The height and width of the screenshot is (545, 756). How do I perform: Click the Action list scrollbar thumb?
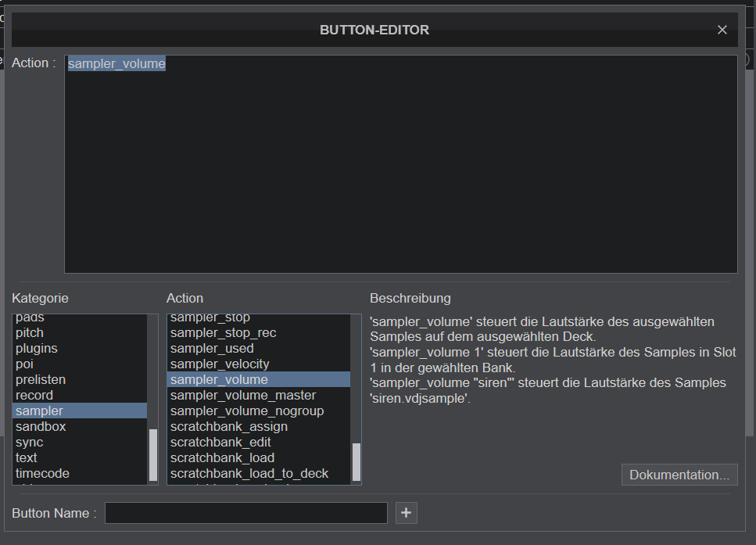(x=357, y=462)
